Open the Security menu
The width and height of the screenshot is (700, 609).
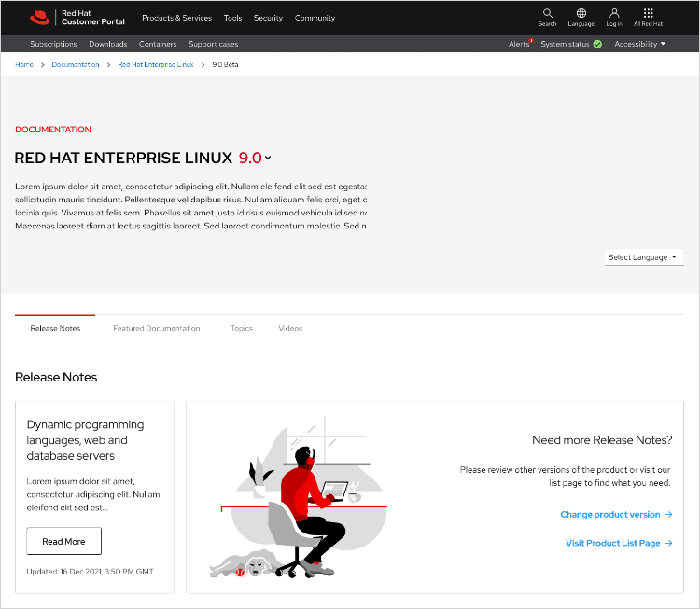(x=268, y=18)
